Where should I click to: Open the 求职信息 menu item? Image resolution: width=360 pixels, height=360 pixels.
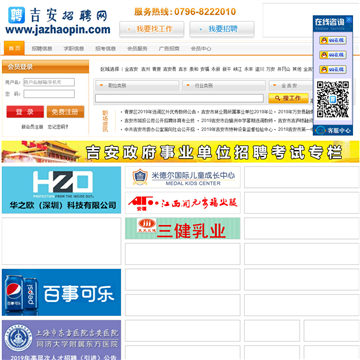74,48
